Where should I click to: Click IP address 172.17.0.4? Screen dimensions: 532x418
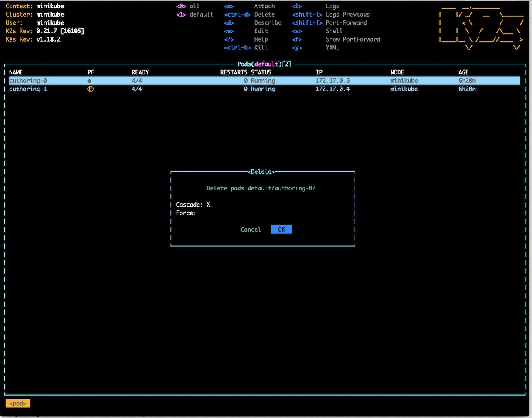(332, 89)
